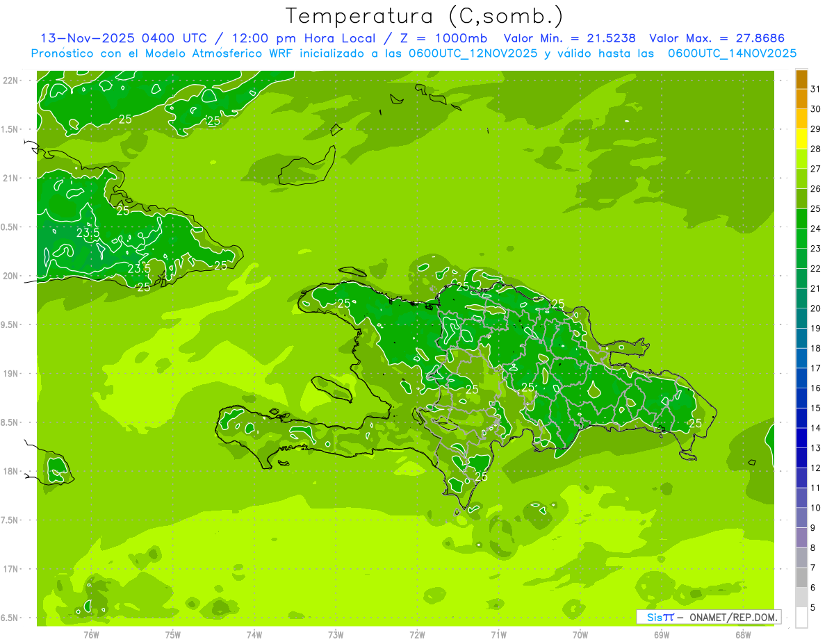This screenshot has width=834, height=644.
Task: Click the colorbar label '31'
Action: point(816,89)
